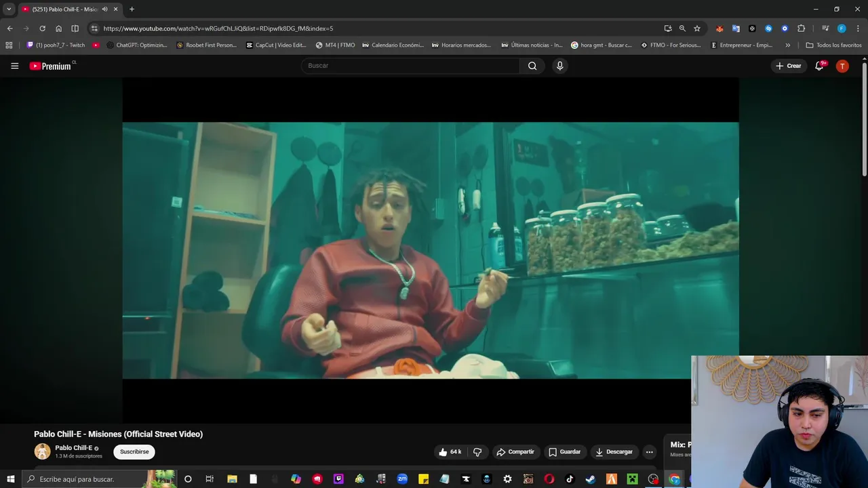Click the Windows taskbar search box
868x488 pixels.
(x=98, y=479)
